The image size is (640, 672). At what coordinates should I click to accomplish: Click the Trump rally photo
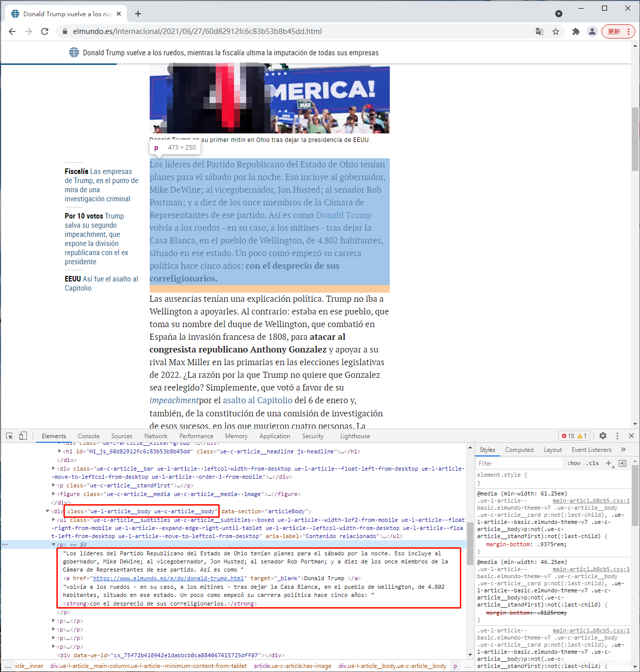(x=270, y=98)
